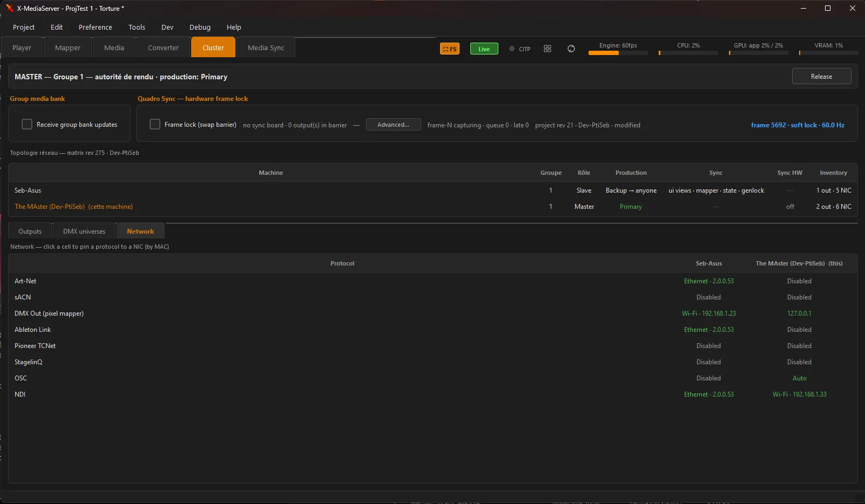Switch to the Media tab
Viewport: 865px width, 504px height.
point(114,47)
